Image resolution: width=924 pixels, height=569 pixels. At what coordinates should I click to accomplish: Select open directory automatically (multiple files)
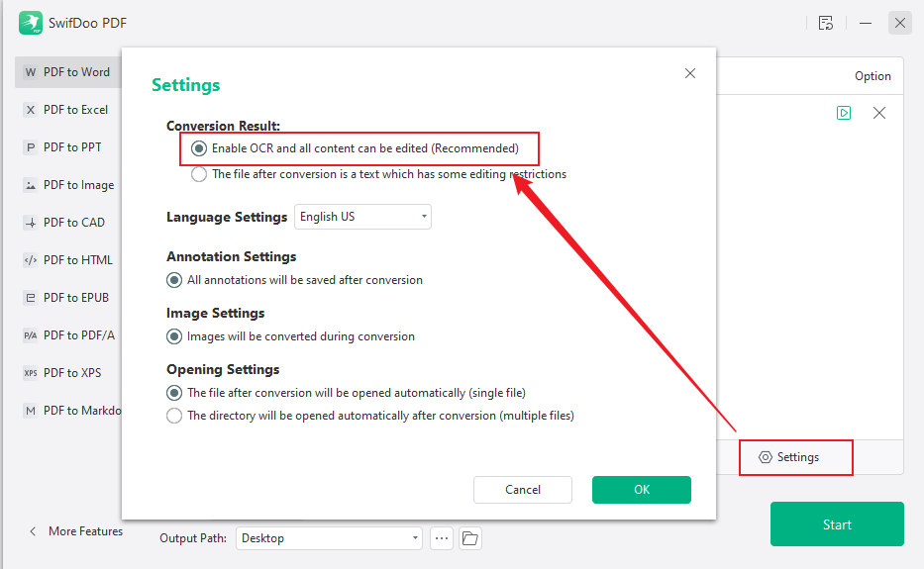tap(174, 416)
